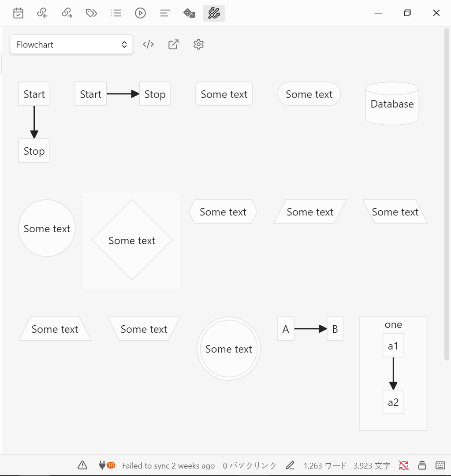
Task: Click the Failed to sync status text
Action: coord(168,466)
